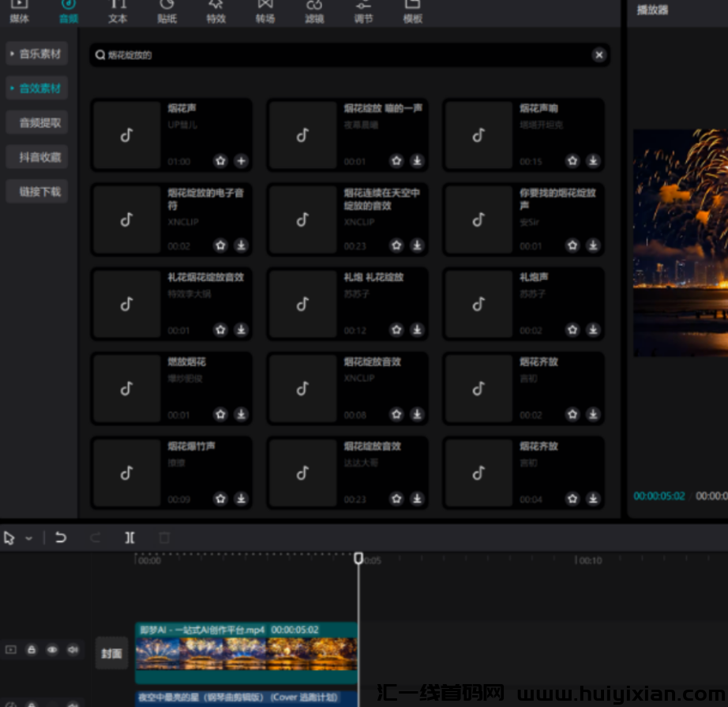Image resolution: width=728 pixels, height=707 pixels.
Task: Add the 烟花声 sound effect to the timeline
Action: pos(241,161)
